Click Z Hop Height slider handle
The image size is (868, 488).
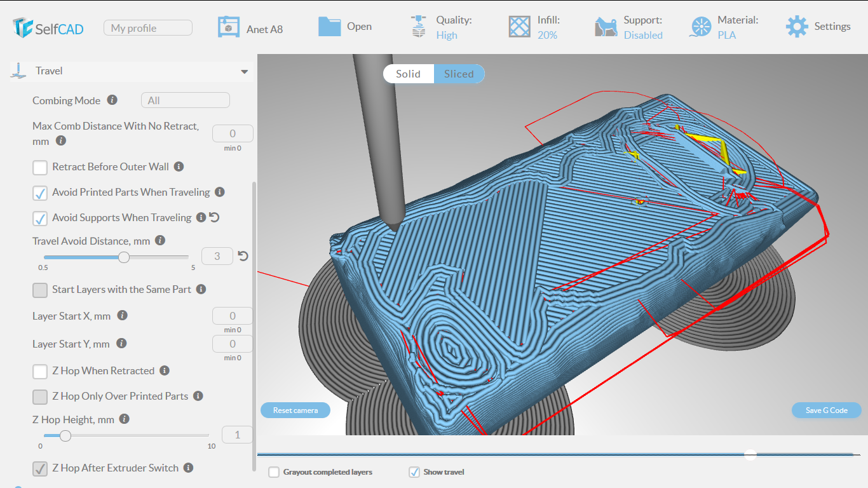(65, 435)
